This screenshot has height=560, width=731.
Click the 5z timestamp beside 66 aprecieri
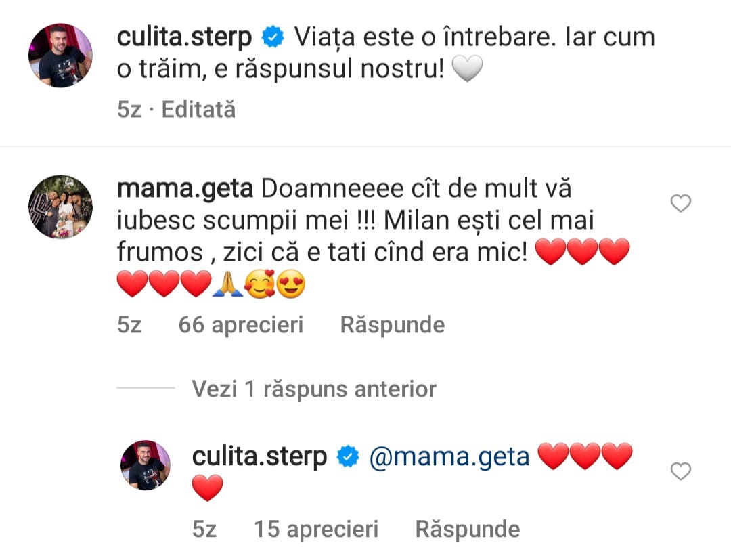129,325
